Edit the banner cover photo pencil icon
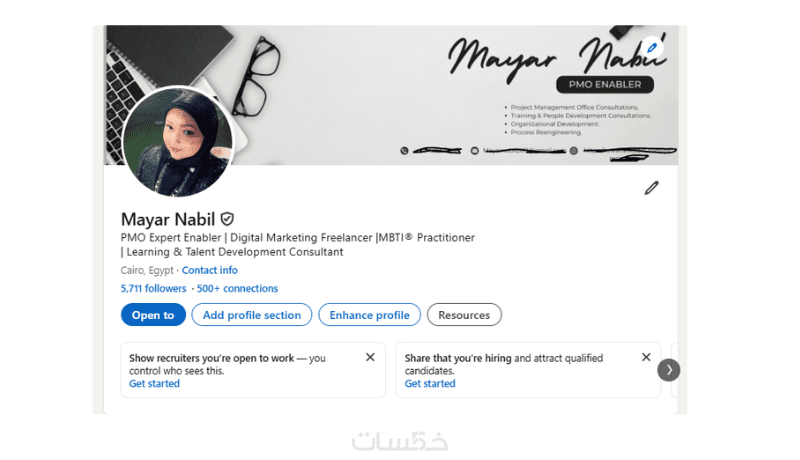This screenshot has width=800, height=460. (652, 47)
